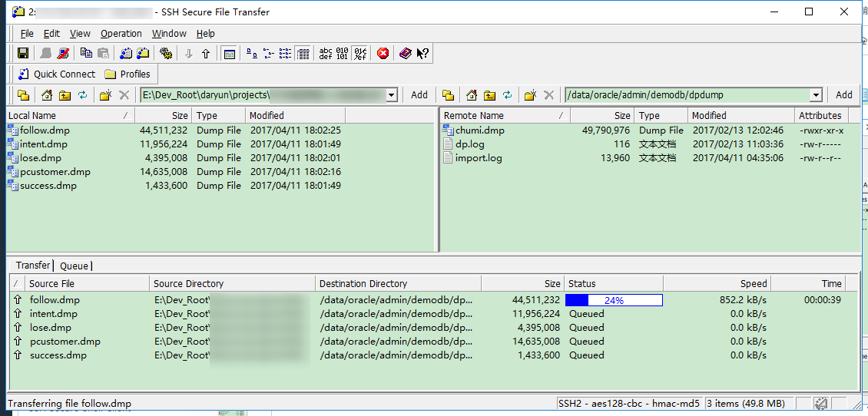
Task: Click the remote path input field
Action: coord(687,95)
